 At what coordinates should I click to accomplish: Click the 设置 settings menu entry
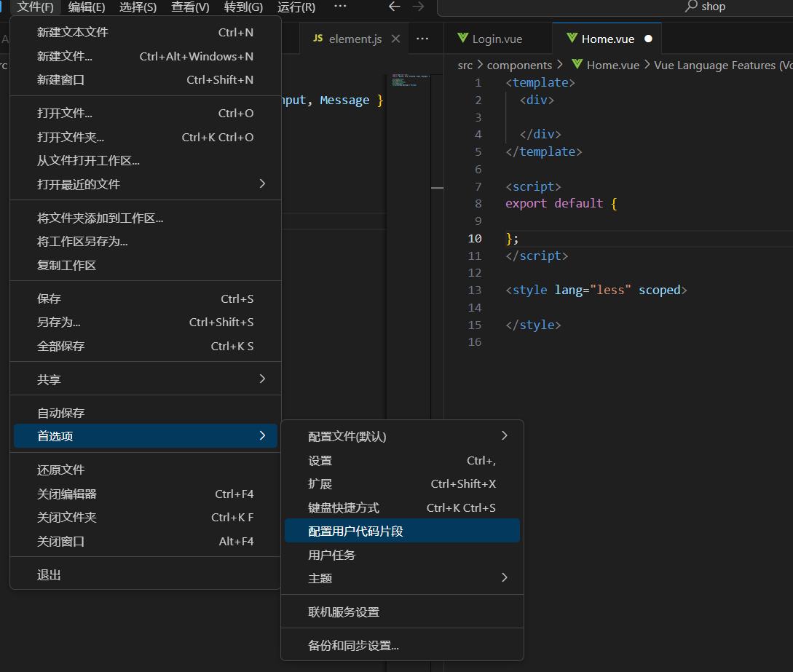click(320, 460)
